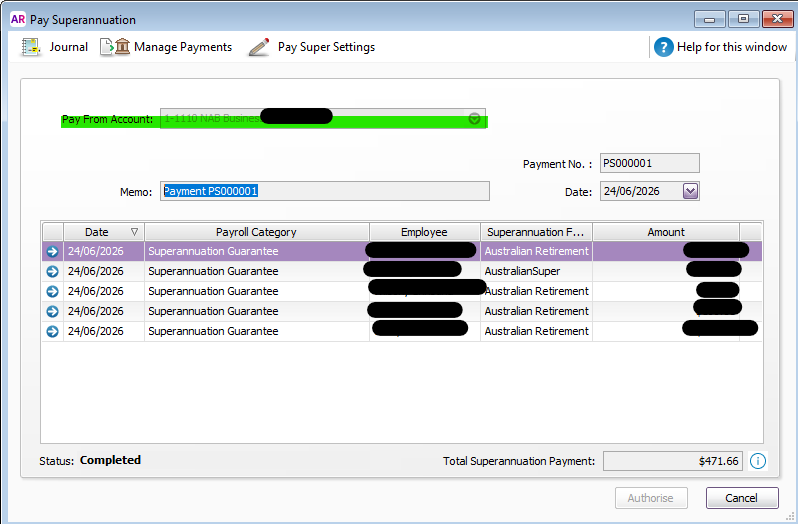Maximize the Pay Superannuation window

pos(743,19)
